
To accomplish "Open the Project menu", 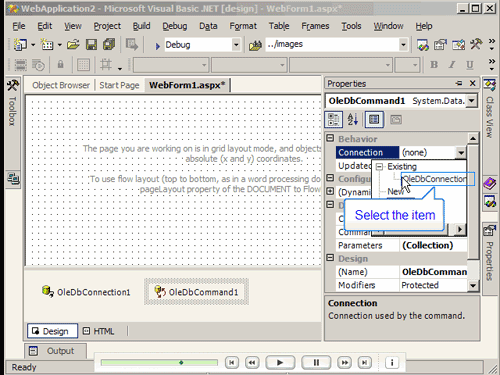I will 107,26.
